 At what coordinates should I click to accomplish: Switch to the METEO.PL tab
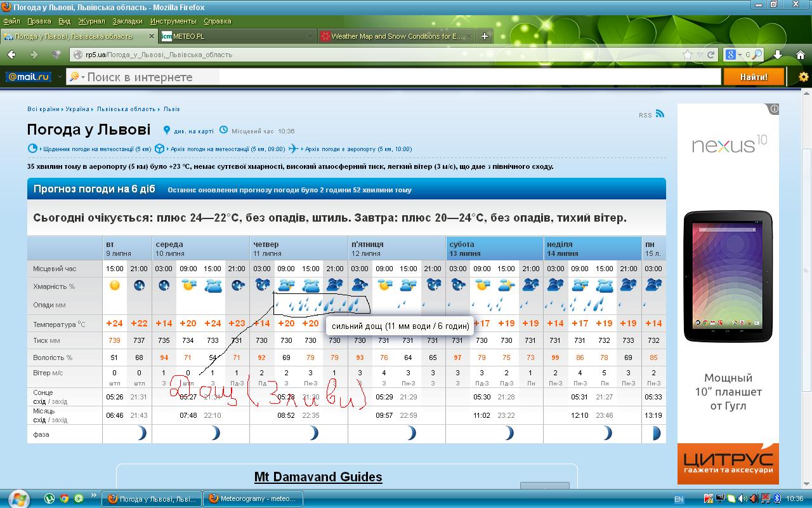click(x=238, y=36)
